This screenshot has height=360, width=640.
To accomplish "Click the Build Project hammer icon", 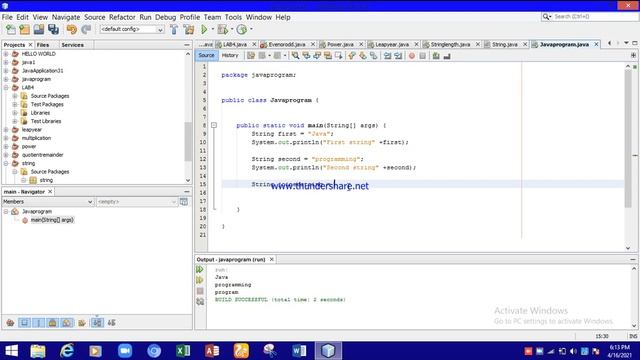I will pos(174,29).
